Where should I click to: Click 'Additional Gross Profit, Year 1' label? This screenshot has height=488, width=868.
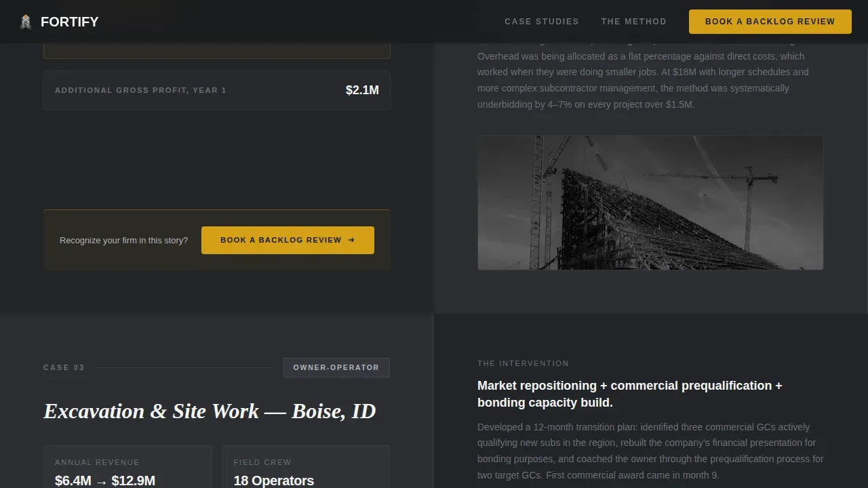point(140,90)
